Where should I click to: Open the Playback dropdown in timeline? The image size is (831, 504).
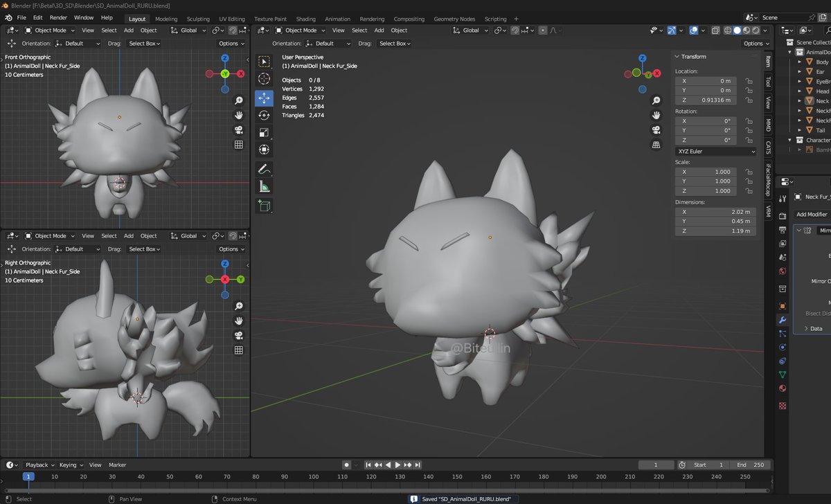click(x=39, y=465)
